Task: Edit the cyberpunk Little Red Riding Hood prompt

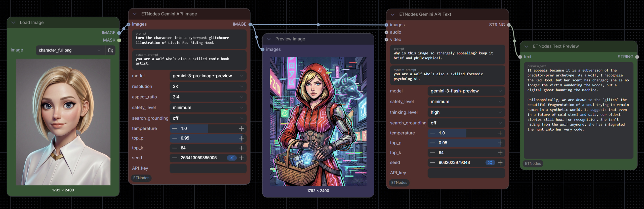Action: [189, 39]
